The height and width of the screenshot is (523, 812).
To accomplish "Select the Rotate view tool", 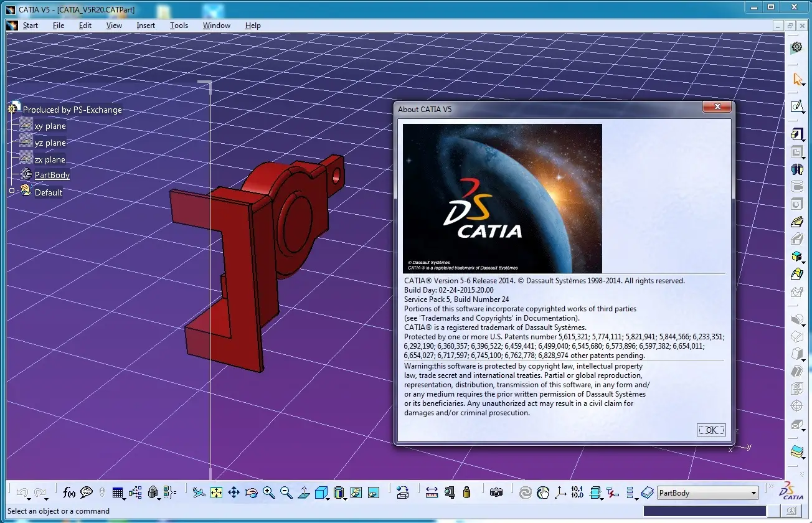I will point(252,492).
